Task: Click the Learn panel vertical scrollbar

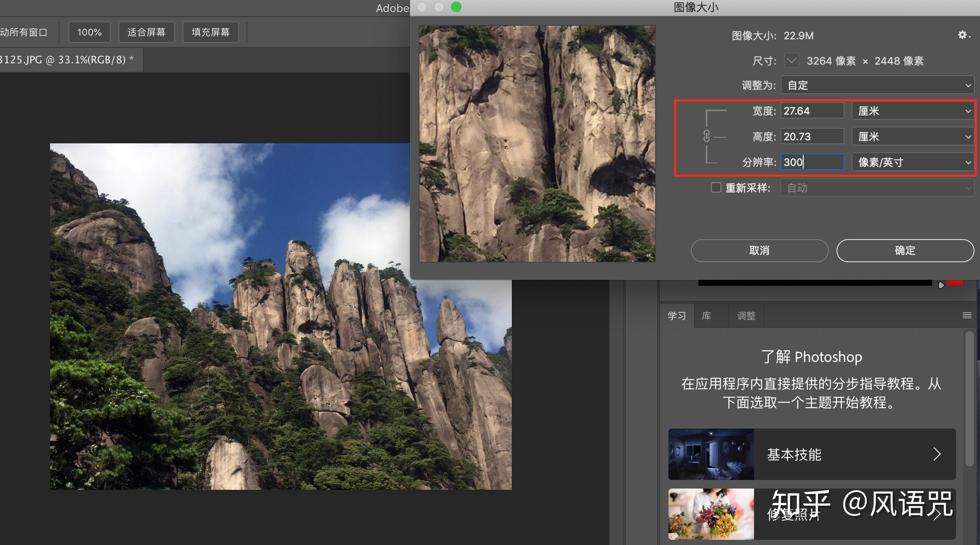Action: [x=970, y=398]
